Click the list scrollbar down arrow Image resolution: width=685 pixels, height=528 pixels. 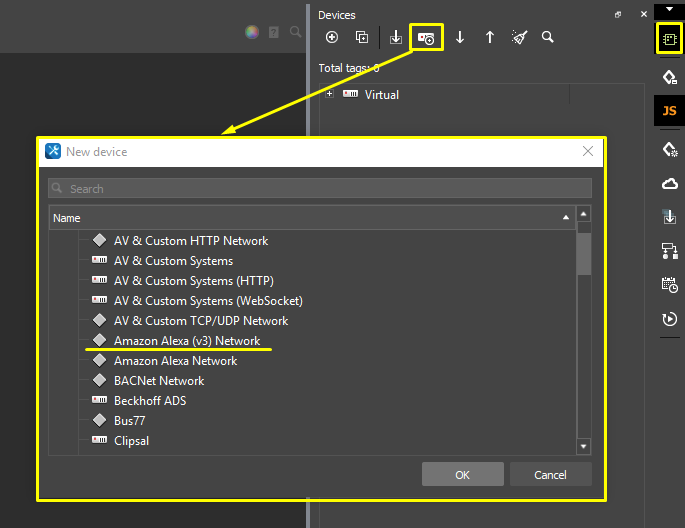point(584,446)
